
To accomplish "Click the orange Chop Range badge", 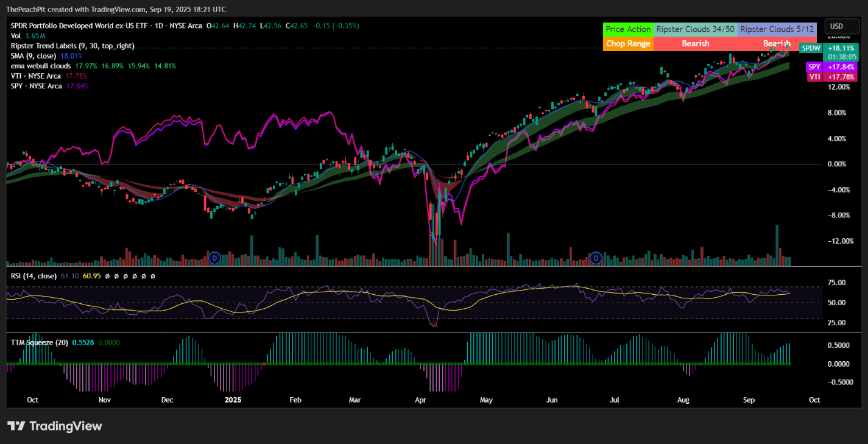I will pyautogui.click(x=628, y=44).
